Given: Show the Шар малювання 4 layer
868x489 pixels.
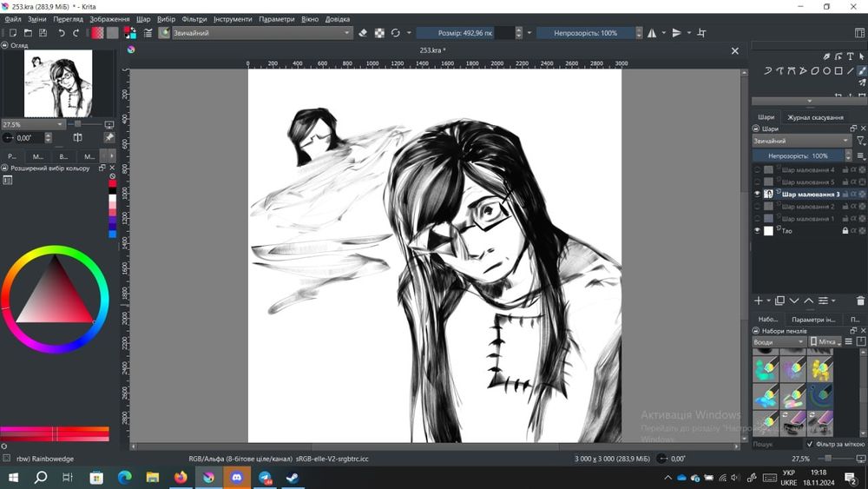Looking at the screenshot, I should tap(757, 169).
